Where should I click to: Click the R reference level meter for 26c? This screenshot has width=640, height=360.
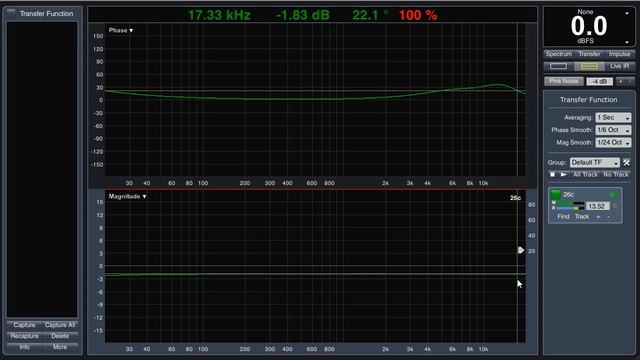point(569,208)
